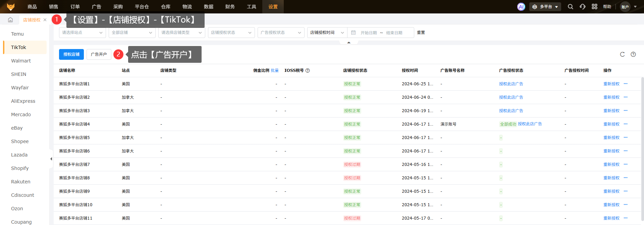Click the 开始日期 date field
Viewport: 644px width, 225px height.
point(368,33)
